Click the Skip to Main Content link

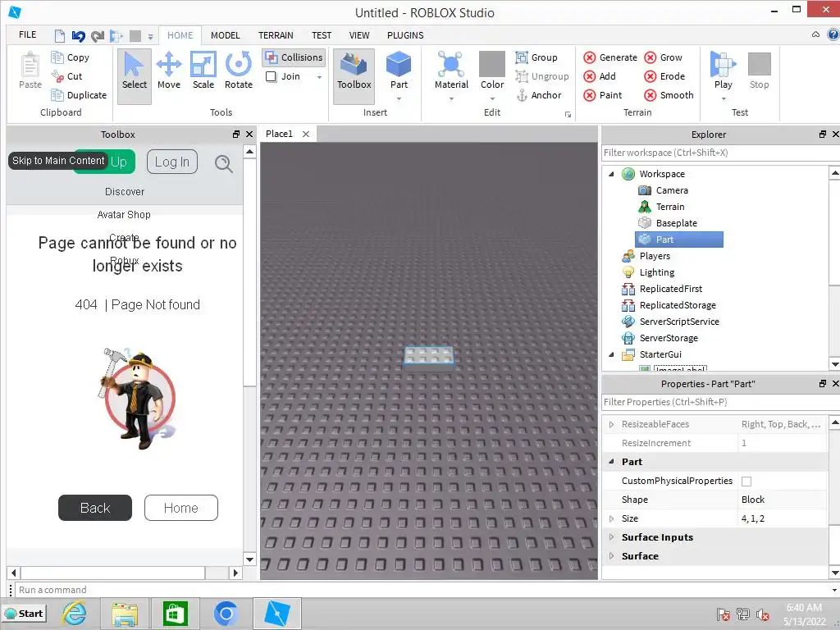point(58,161)
